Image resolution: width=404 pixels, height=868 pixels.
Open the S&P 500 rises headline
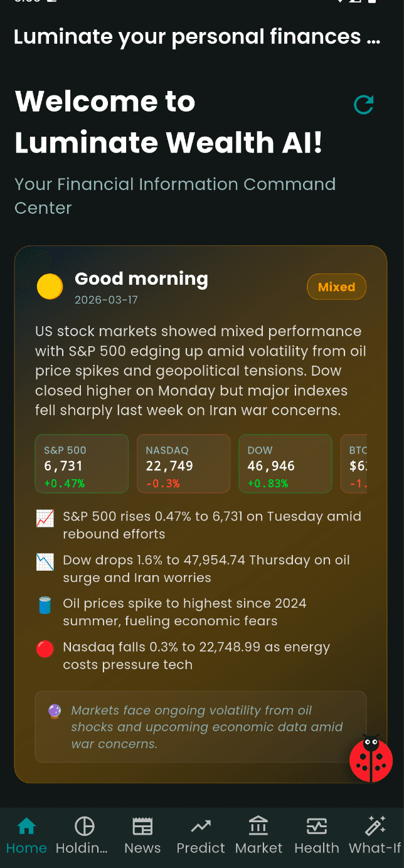click(x=212, y=526)
